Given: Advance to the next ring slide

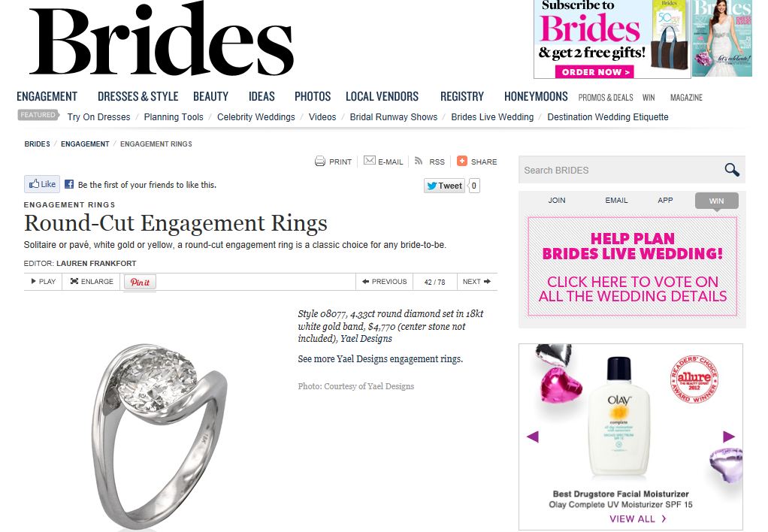Looking at the screenshot, I should (476, 282).
